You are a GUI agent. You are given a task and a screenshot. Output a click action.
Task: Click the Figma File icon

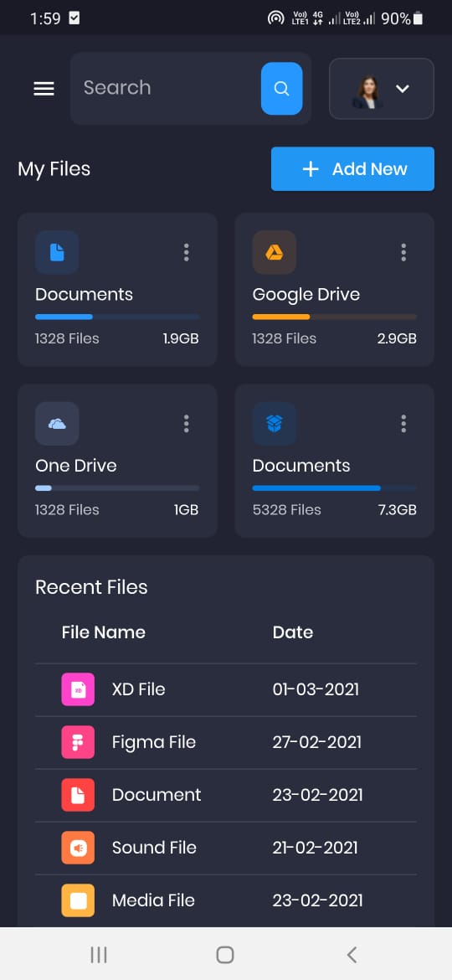point(78,742)
